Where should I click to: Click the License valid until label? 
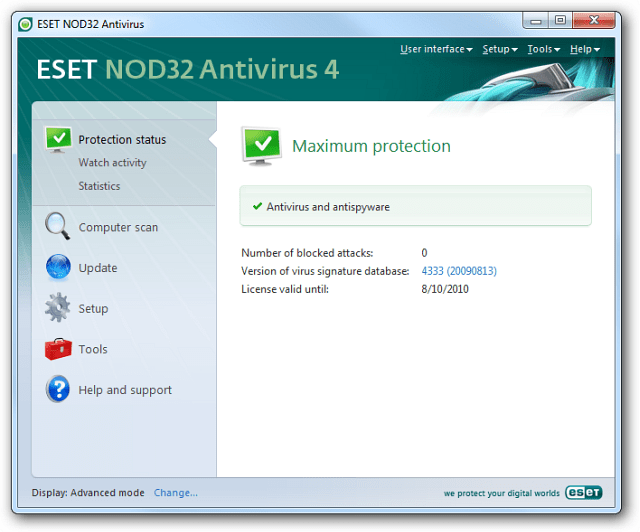284,289
